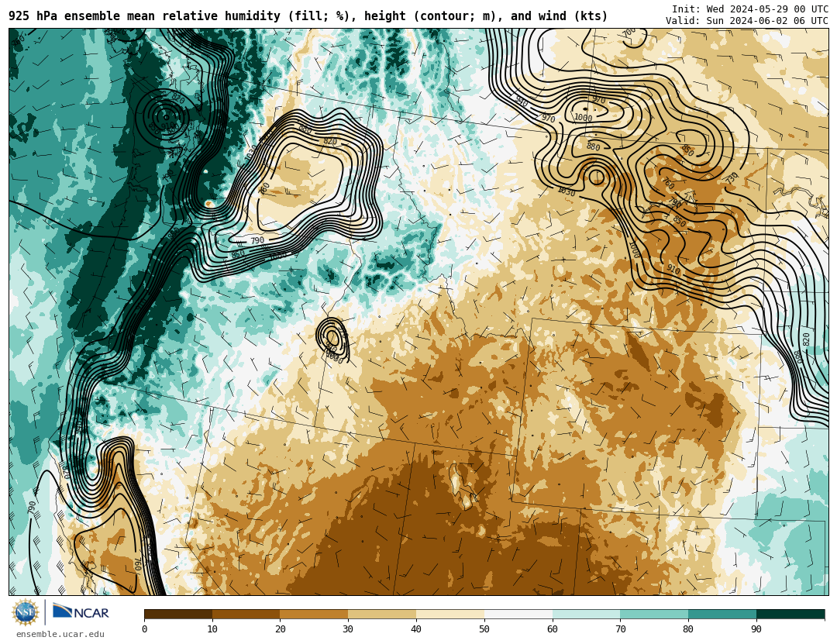Pick the 90–100% darkest green colorbar swatch
Viewport: 837px width, 644px height.
[x=790, y=615]
